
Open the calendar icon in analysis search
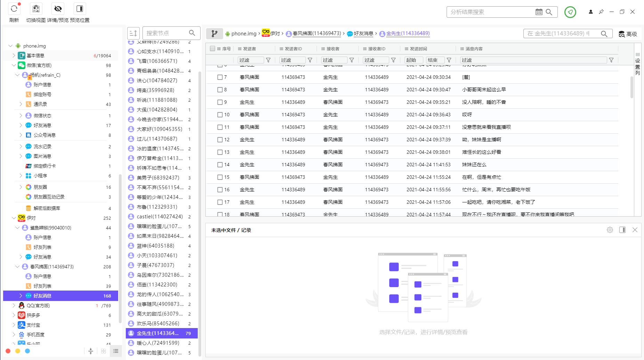539,12
